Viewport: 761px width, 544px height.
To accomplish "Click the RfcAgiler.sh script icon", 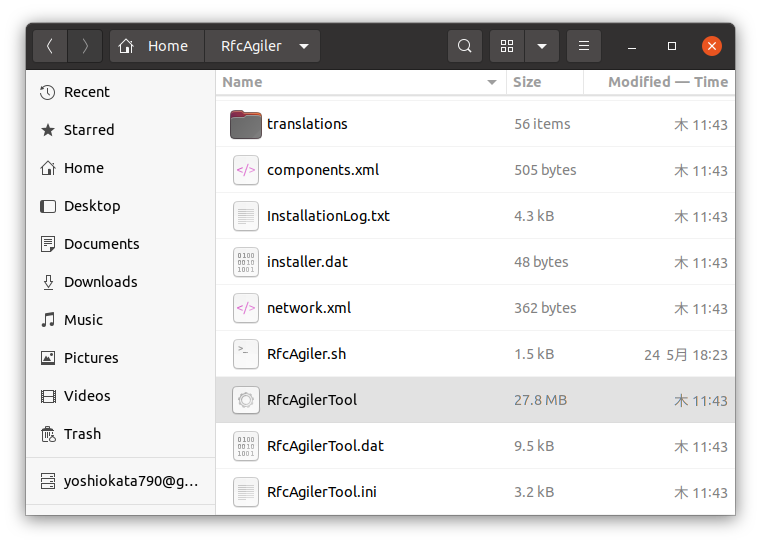I will pos(245,354).
